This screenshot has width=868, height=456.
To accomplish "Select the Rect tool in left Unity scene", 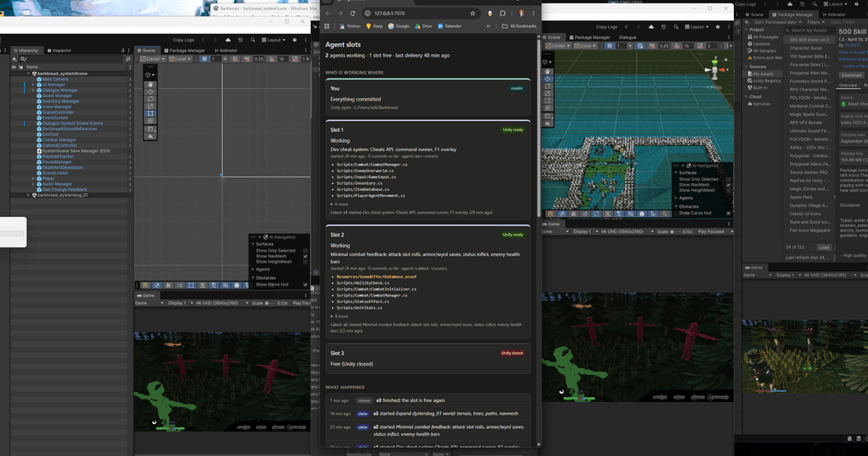I will tap(150, 113).
